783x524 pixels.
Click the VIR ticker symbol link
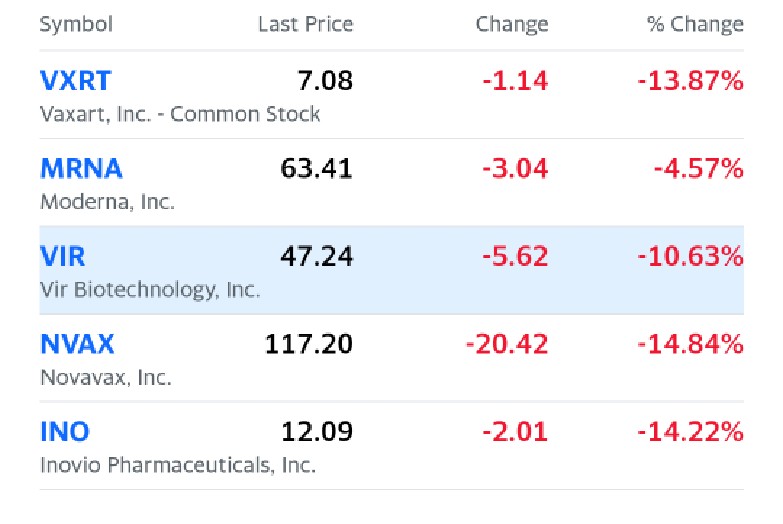[x=63, y=257]
